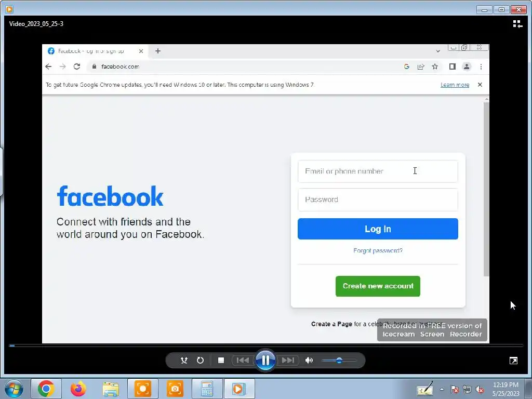Adjust the media player volume slider
Viewport: 532px width, 399px height.
pyautogui.click(x=339, y=361)
